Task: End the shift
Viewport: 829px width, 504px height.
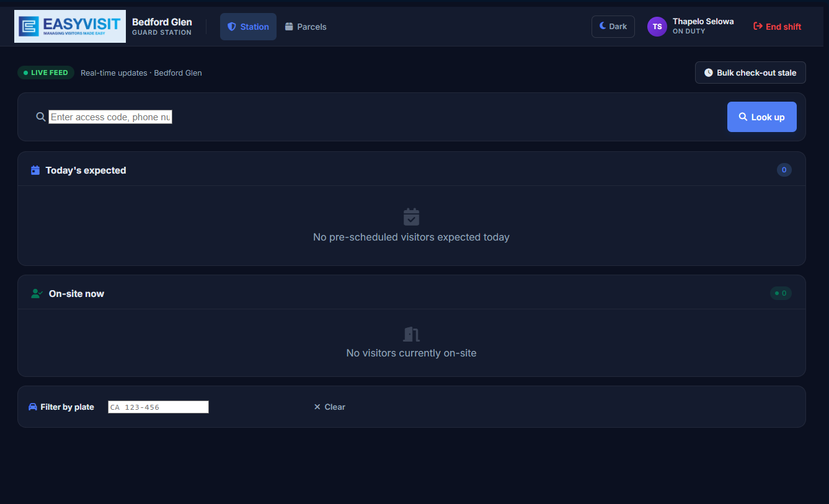Action: click(778, 27)
